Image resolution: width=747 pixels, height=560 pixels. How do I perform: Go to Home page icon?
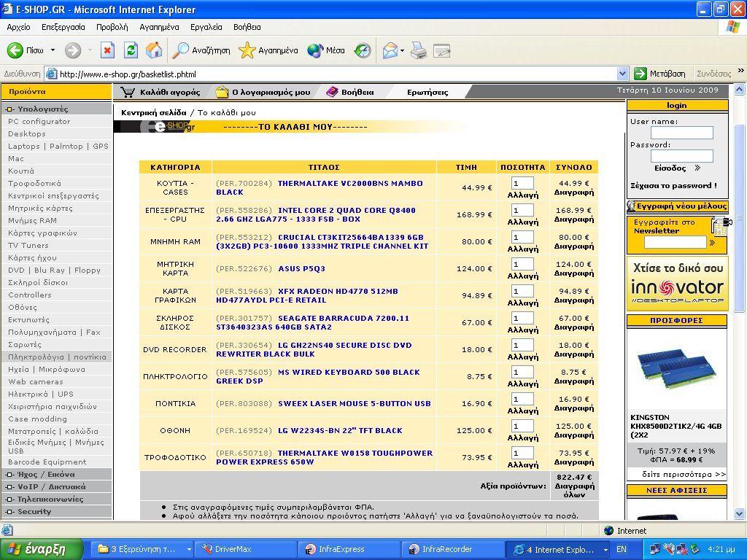[x=154, y=50]
